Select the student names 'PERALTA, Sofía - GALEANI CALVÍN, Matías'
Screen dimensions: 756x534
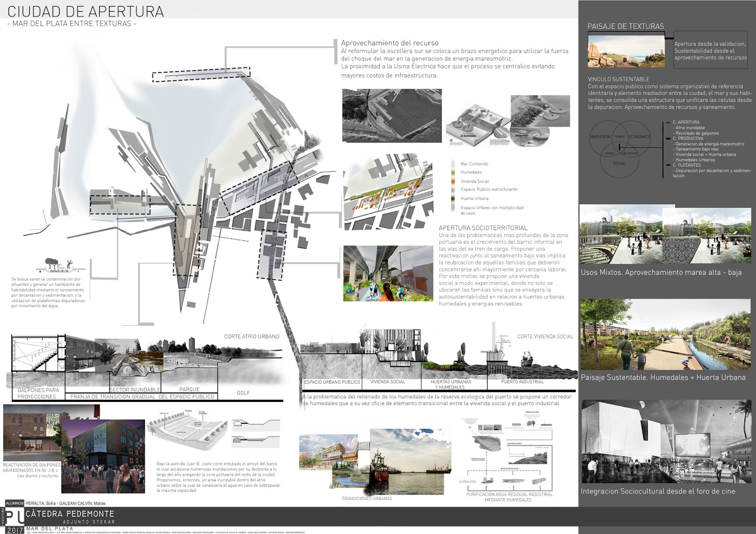pos(66,503)
